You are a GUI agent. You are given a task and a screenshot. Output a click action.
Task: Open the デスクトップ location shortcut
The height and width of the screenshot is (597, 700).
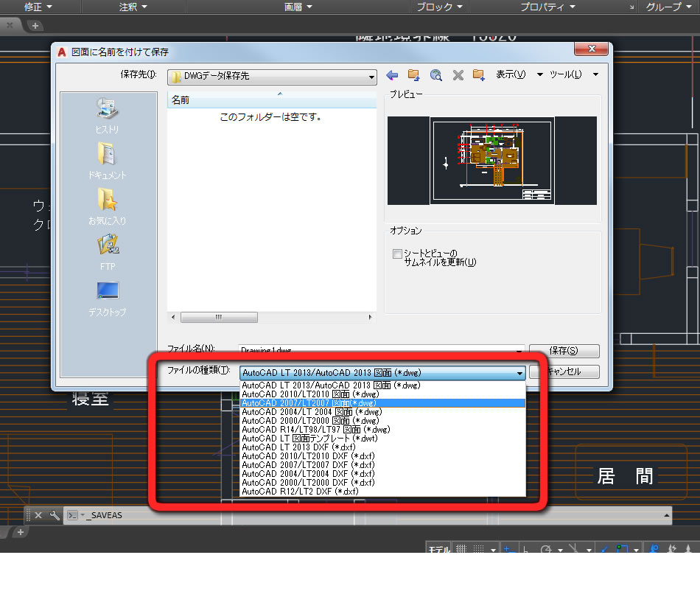(x=107, y=298)
